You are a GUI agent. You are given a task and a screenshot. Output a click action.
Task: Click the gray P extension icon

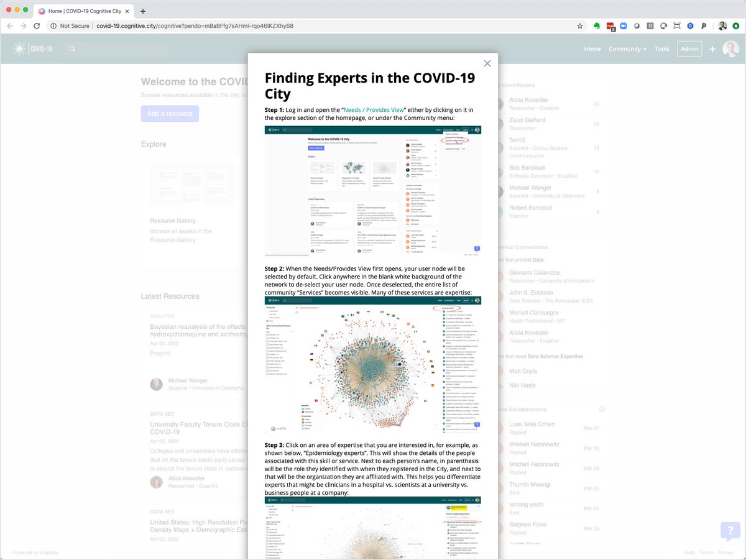pos(704,26)
